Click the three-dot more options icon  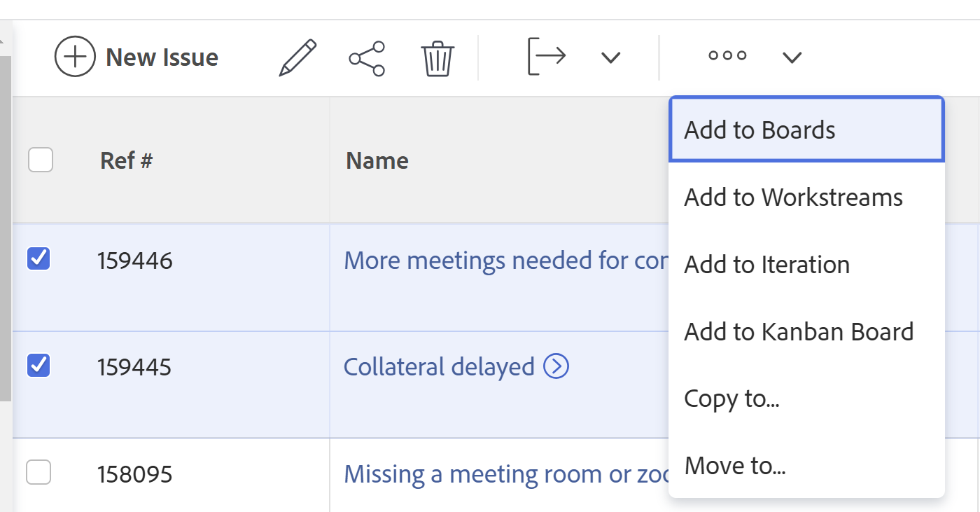click(727, 56)
